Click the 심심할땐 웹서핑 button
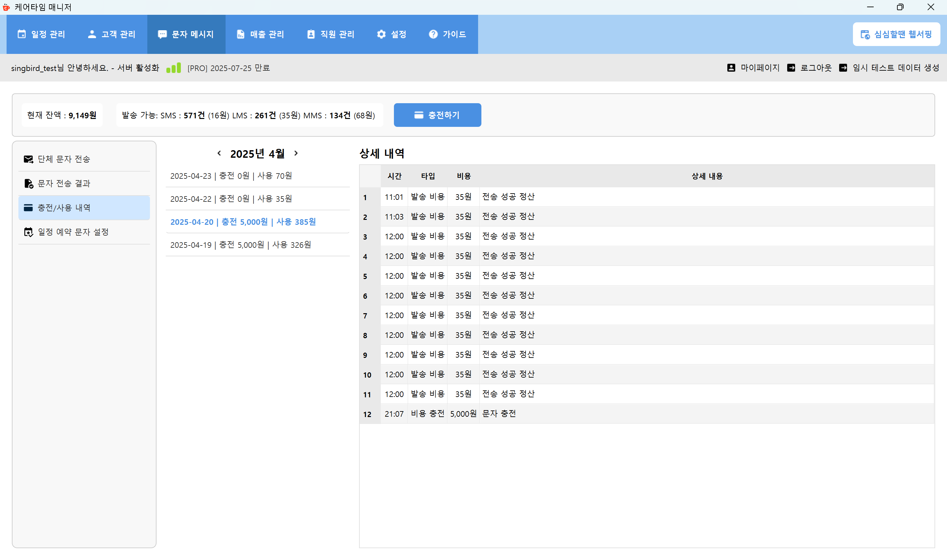The image size is (947, 560). click(896, 34)
